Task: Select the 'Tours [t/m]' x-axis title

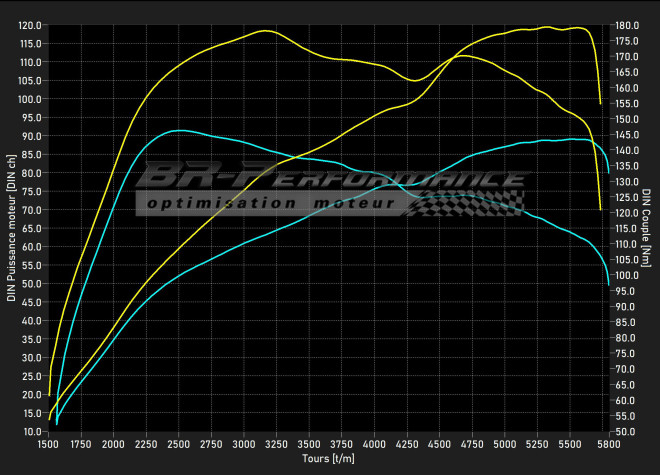Action: pos(330,458)
